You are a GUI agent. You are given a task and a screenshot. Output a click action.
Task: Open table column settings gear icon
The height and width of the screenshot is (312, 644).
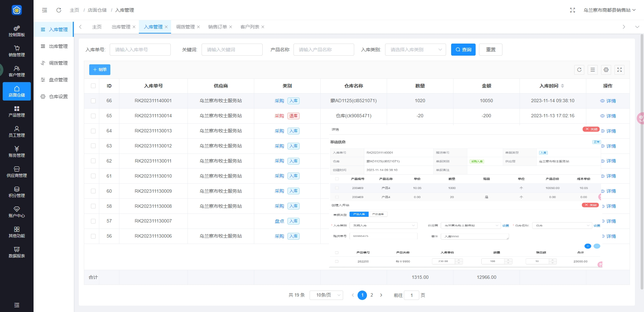(x=606, y=70)
